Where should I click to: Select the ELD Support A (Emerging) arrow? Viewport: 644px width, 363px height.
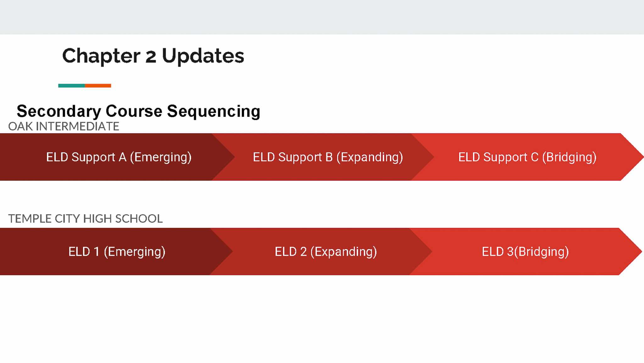click(119, 157)
